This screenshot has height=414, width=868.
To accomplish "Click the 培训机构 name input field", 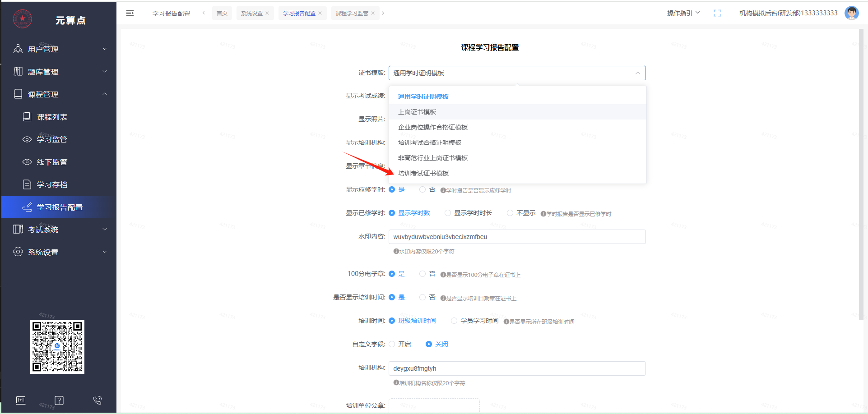I will [x=517, y=368].
